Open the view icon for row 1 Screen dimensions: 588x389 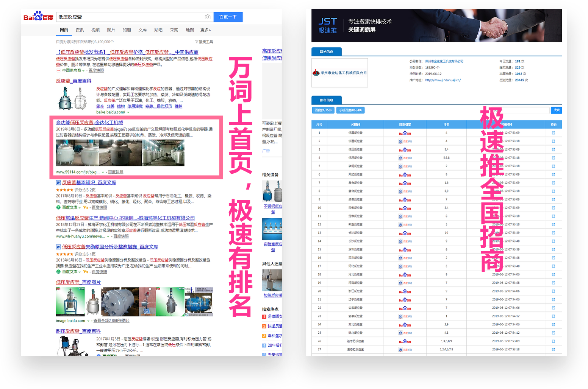pyautogui.click(x=553, y=133)
